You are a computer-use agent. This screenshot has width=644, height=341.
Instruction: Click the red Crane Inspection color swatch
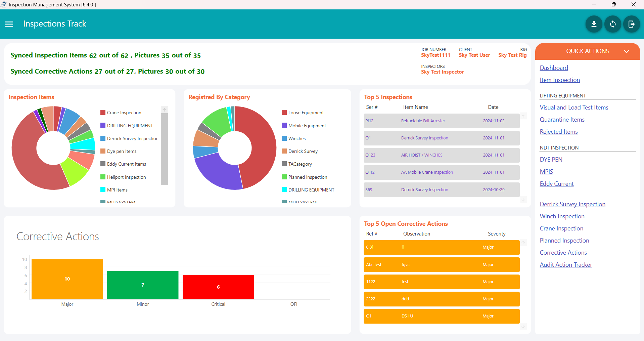tap(102, 112)
